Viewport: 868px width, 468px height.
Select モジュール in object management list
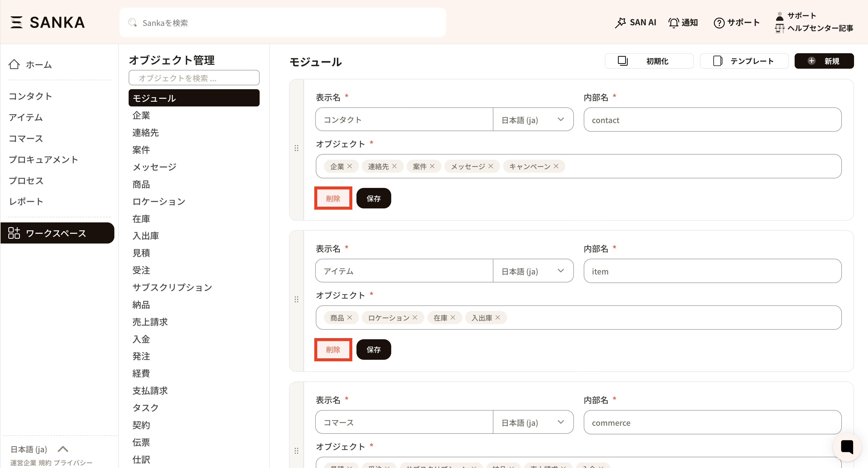click(194, 98)
